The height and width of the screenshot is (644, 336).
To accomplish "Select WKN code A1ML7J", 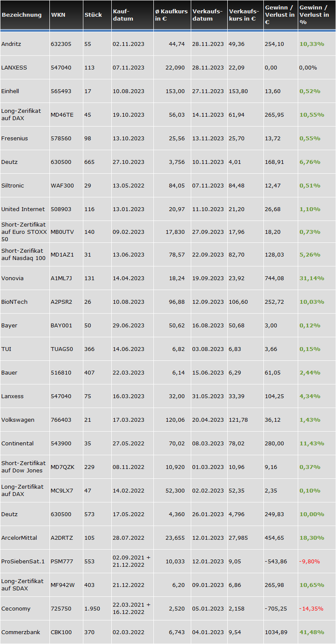I will coord(61,278).
